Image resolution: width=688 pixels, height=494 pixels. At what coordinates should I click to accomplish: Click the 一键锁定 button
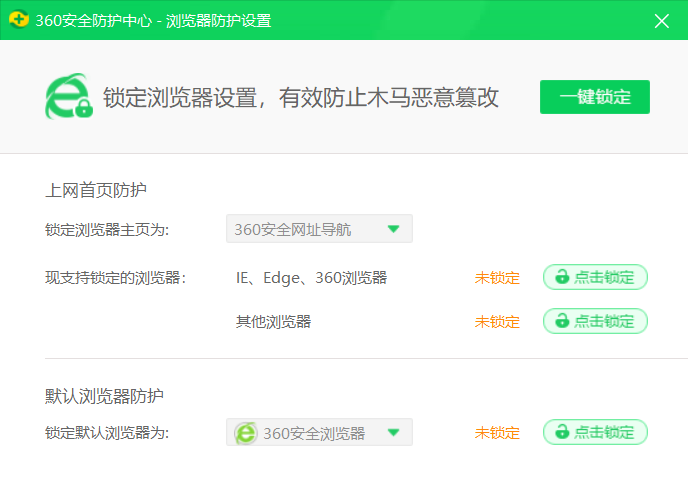(595, 97)
